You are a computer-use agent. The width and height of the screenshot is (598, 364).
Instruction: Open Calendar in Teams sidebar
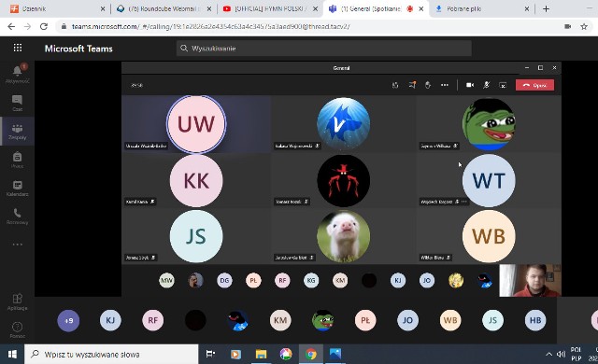17,189
